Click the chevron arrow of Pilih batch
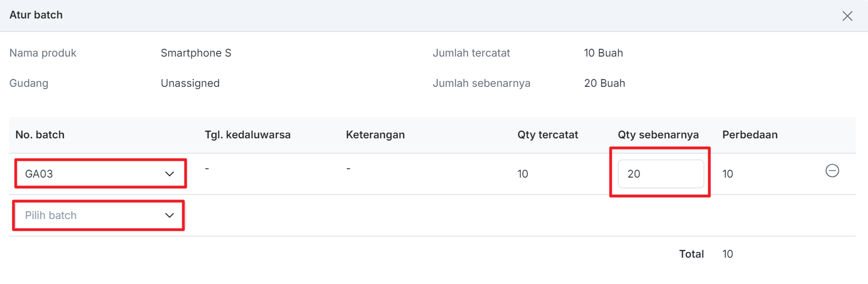This screenshot has height=284, width=868. (170, 216)
